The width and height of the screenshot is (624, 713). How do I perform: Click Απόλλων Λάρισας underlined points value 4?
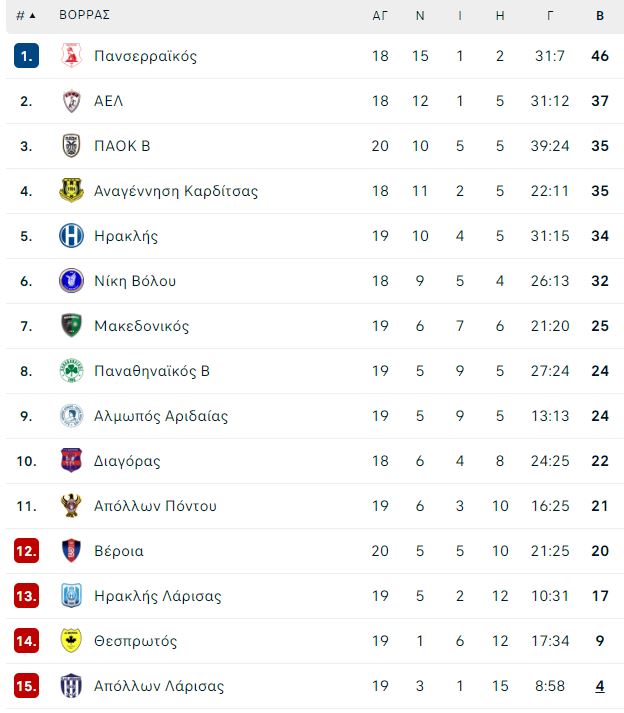pos(600,686)
